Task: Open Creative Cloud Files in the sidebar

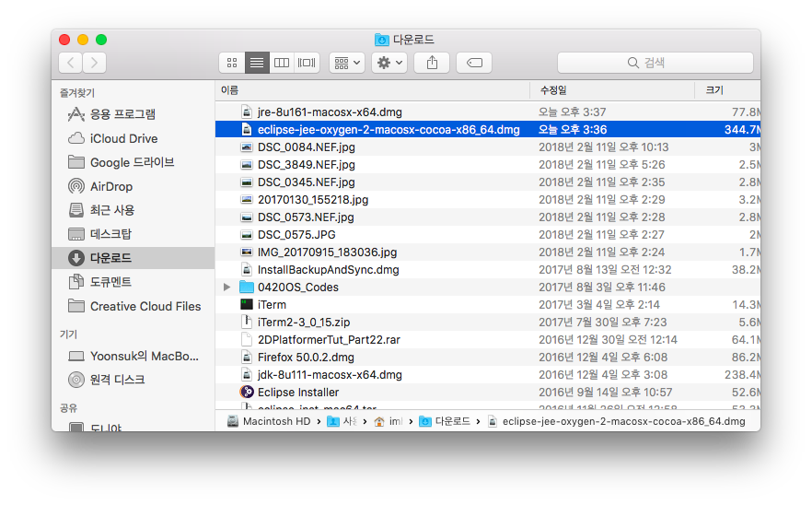Action: 133,306
